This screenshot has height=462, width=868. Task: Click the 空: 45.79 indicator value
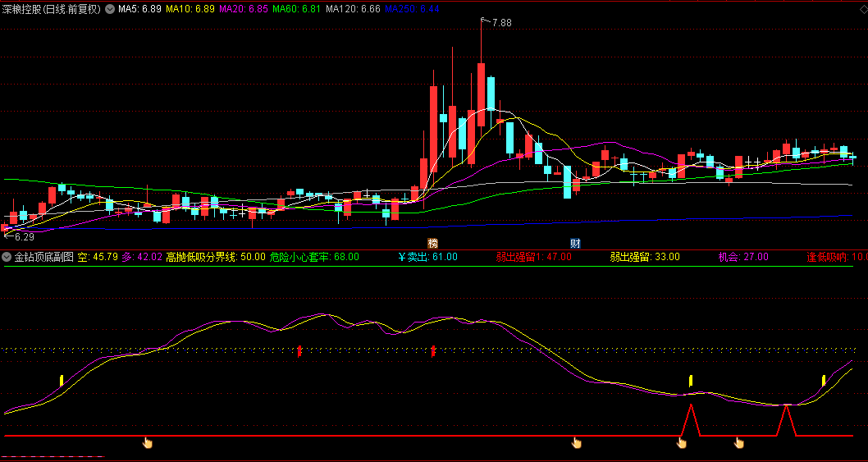point(98,257)
